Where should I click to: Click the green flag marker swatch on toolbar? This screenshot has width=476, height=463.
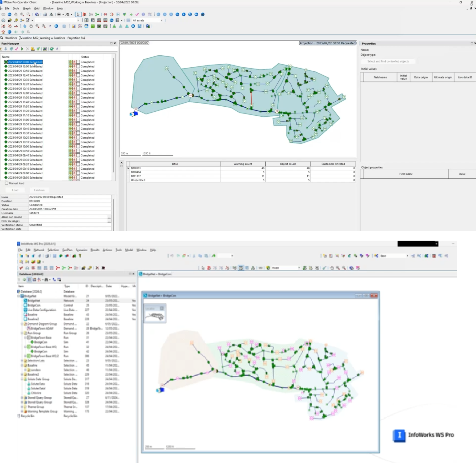click(x=93, y=26)
